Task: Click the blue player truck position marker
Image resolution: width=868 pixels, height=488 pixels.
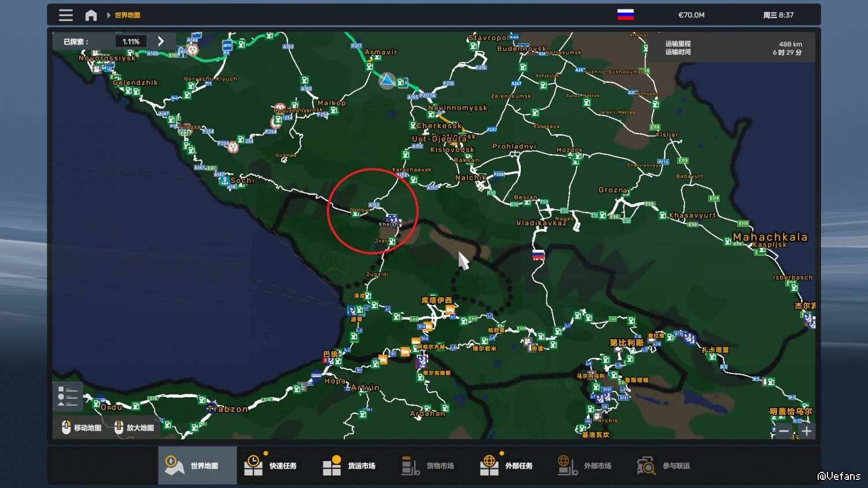Action: [387, 80]
